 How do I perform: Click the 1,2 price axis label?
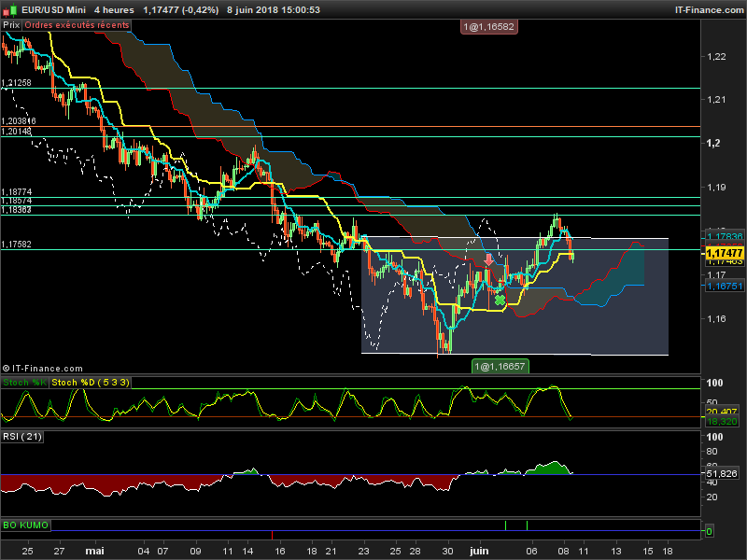coord(713,144)
